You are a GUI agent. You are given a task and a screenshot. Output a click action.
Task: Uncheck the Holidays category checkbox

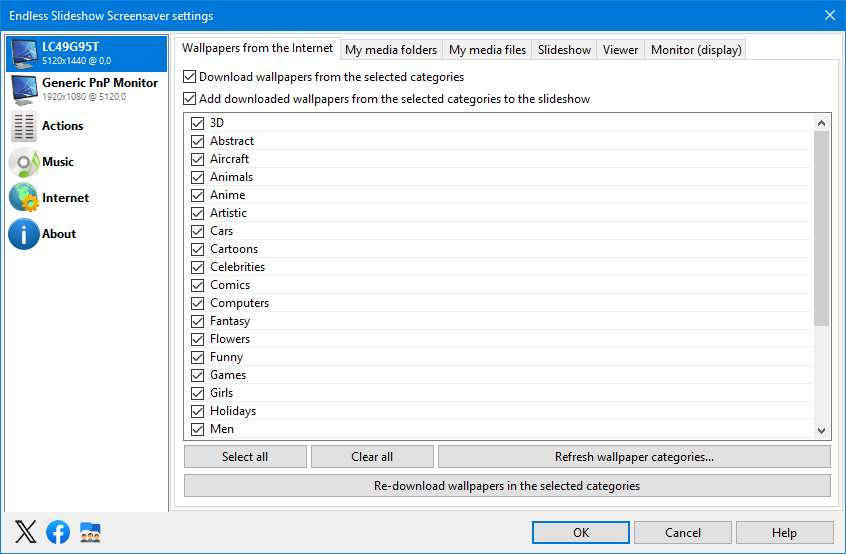click(x=197, y=411)
